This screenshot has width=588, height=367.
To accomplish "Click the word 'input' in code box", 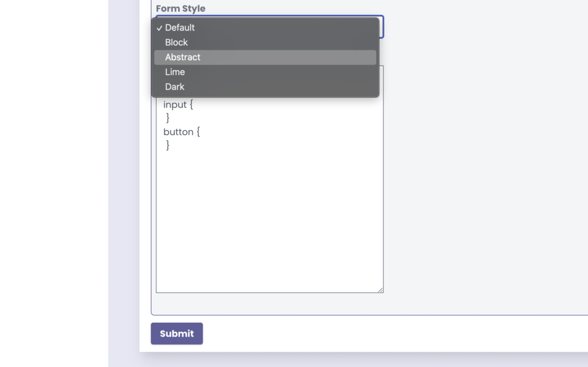I will pyautogui.click(x=175, y=105).
